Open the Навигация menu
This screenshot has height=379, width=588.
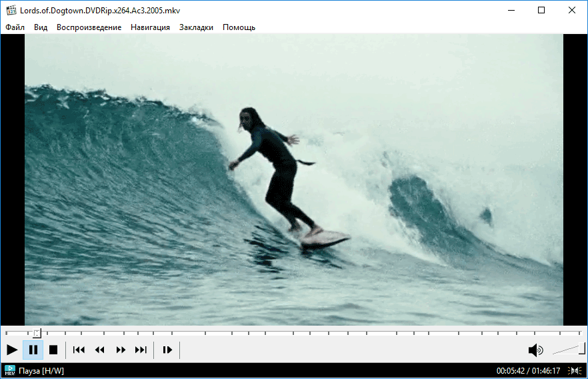[x=150, y=27]
